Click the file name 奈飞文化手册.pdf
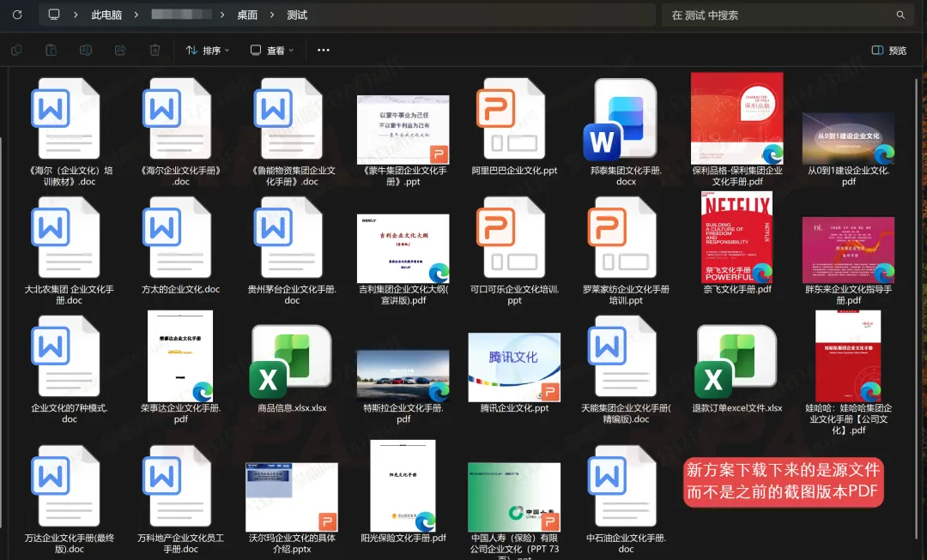The width and height of the screenshot is (927, 560). (737, 290)
